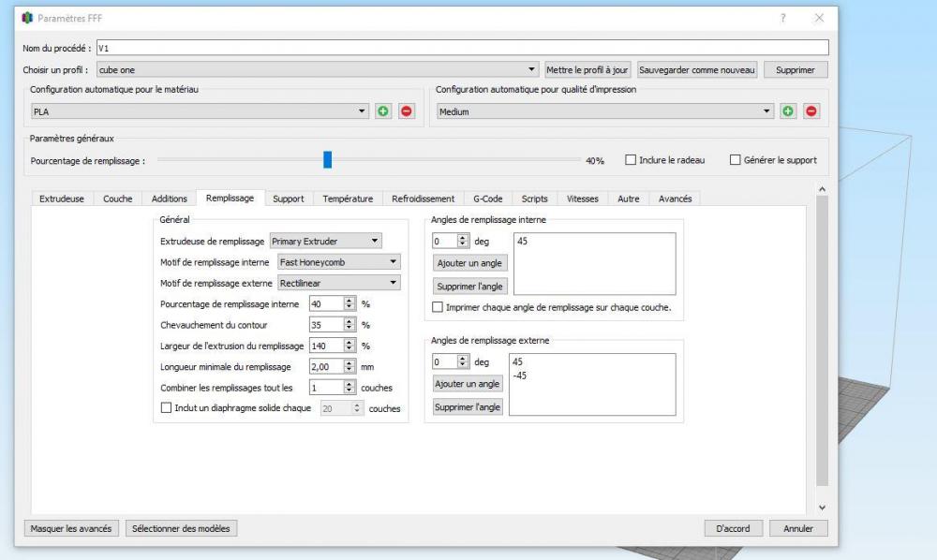937x560 pixels.
Task: Click the Longueur minimale du remplissage field
Action: 326,366
